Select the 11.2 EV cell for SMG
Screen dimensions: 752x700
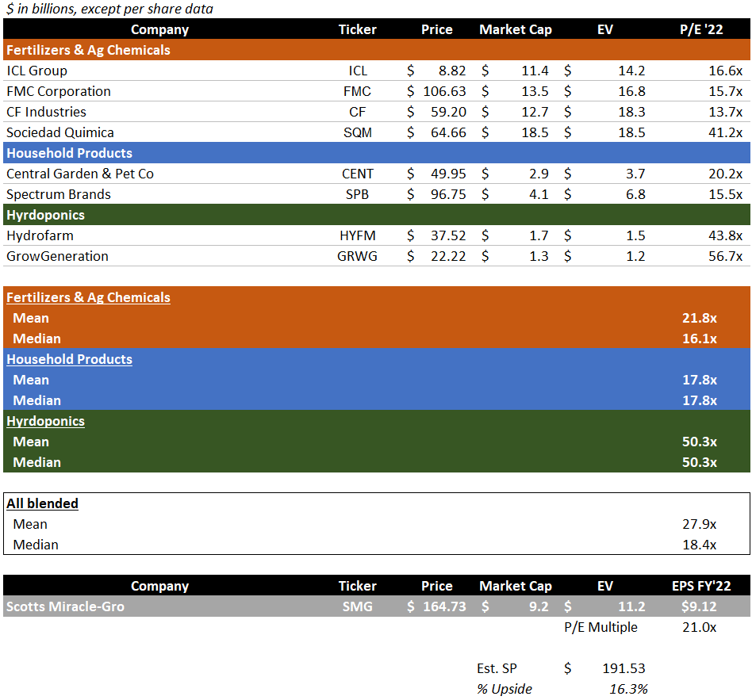coord(631,606)
